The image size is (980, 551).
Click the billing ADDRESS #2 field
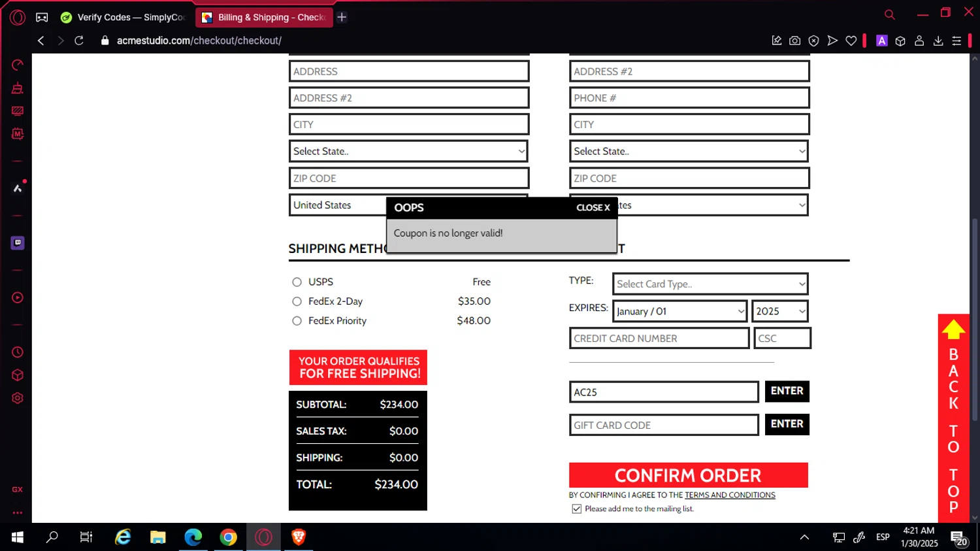click(409, 98)
